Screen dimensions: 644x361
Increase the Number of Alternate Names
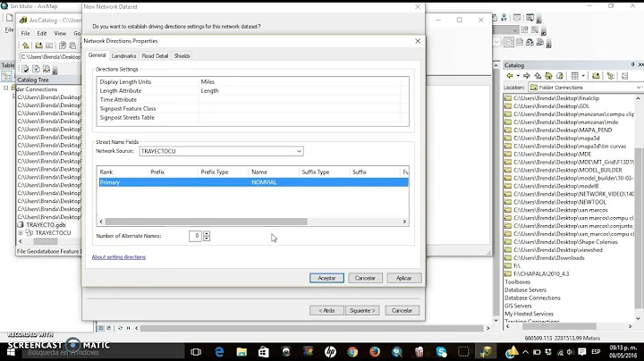[207, 233]
